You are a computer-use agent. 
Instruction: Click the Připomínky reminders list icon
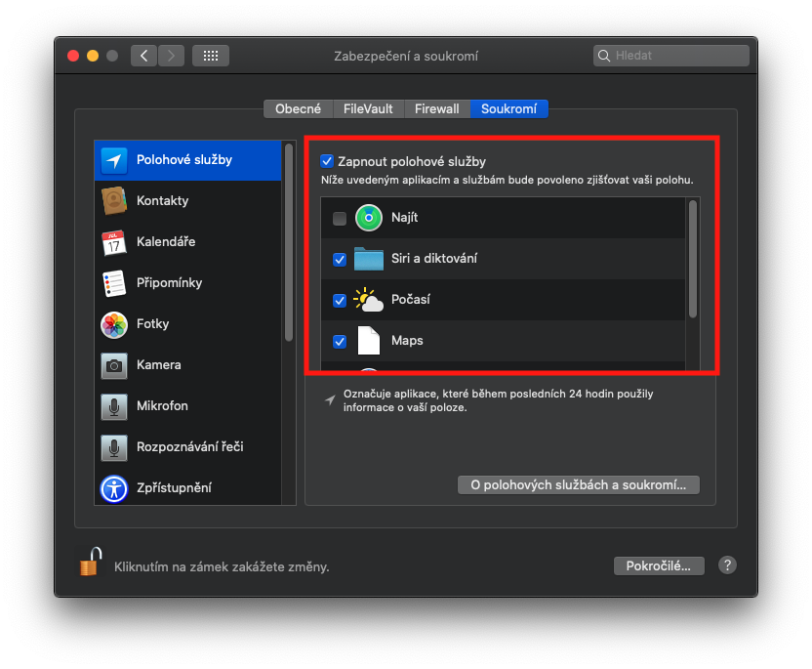(x=114, y=283)
